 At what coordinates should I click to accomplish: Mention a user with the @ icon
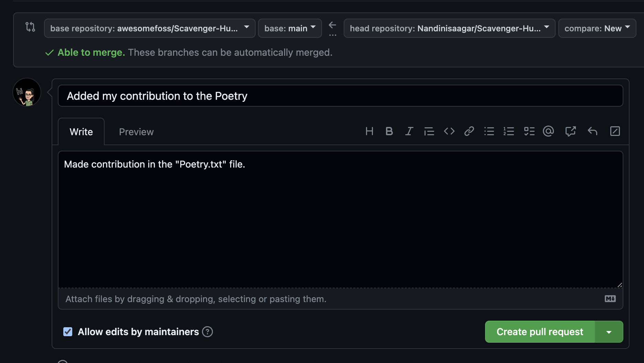(548, 131)
